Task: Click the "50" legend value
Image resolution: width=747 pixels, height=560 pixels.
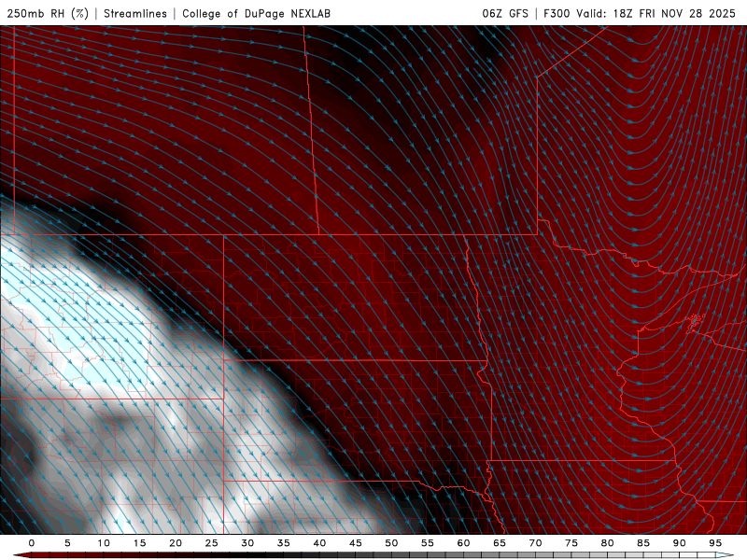Action: click(x=391, y=543)
